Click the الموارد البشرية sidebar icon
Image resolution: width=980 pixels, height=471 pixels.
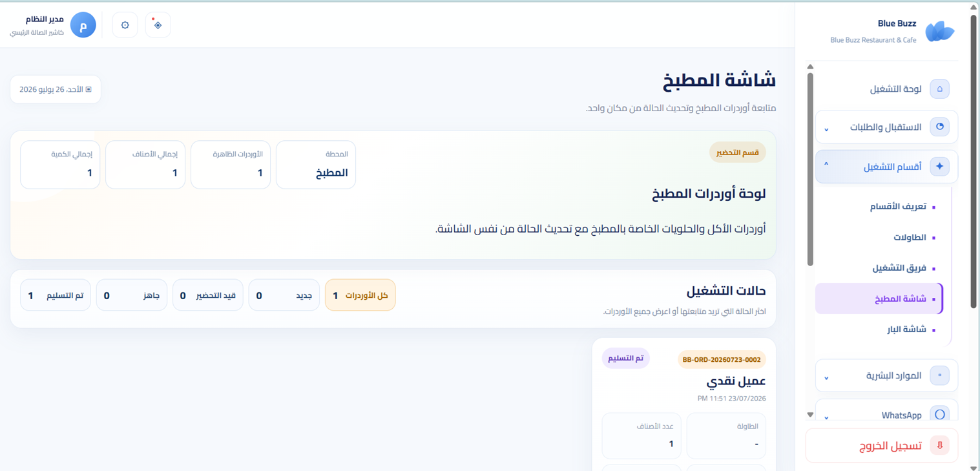point(939,375)
